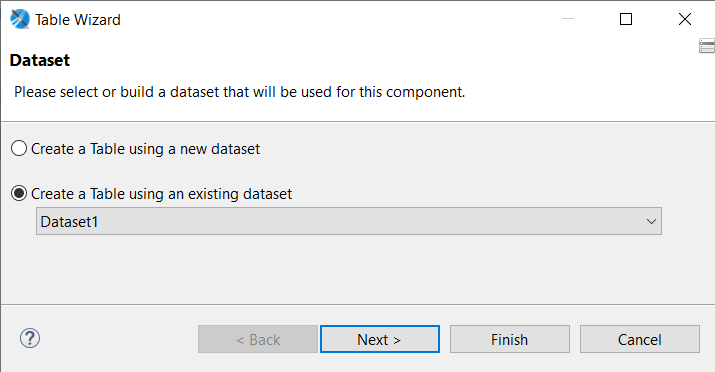
Task: Click the list banner icon at top right
Action: click(707, 46)
